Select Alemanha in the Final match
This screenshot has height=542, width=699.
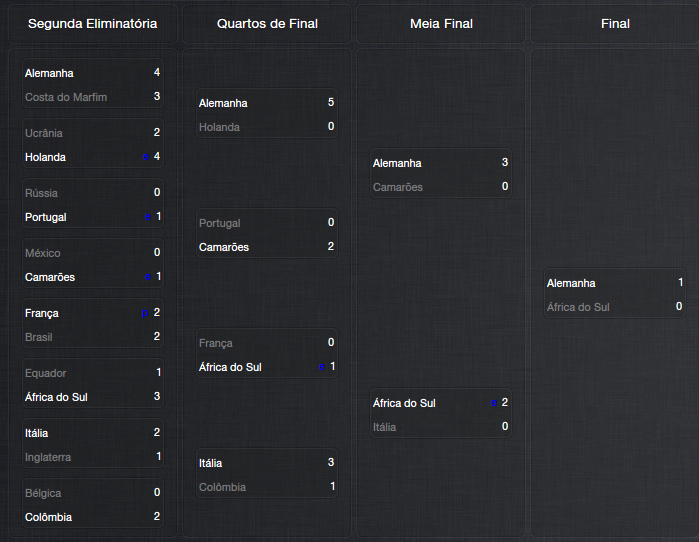571,283
